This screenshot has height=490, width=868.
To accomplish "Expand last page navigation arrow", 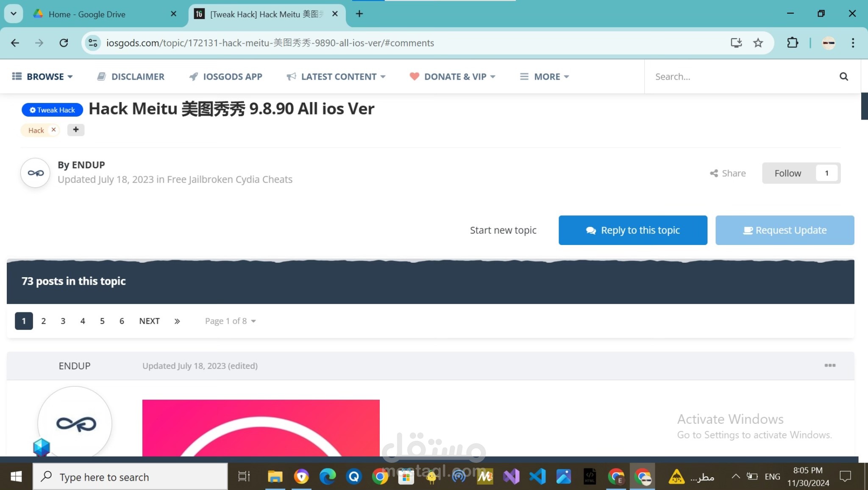I will point(177,321).
